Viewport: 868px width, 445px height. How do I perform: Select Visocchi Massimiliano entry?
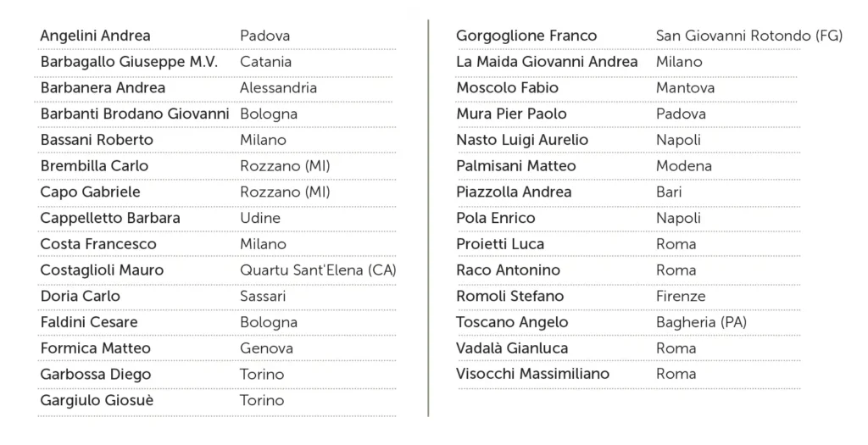(532, 374)
